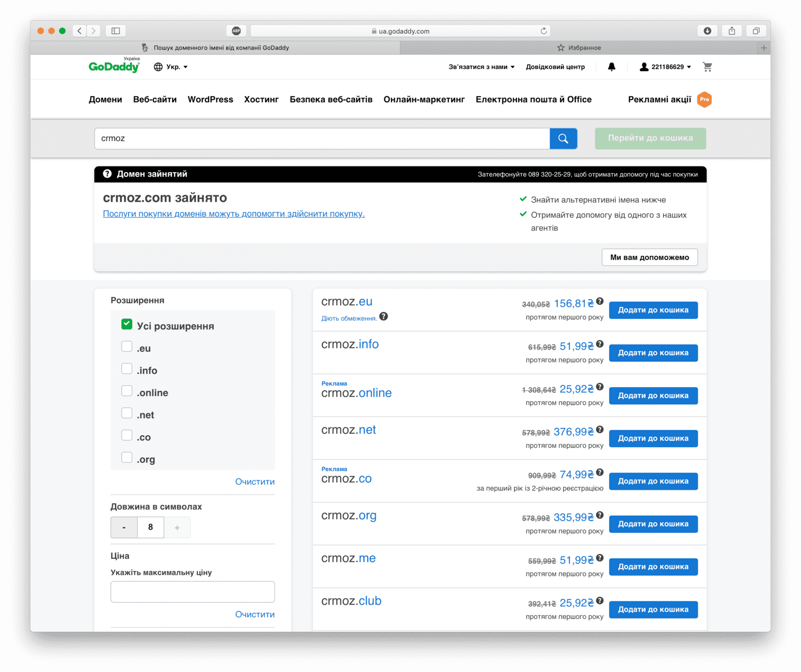The image size is (801, 672).
Task: Show Safari downloads icon
Action: coord(707,31)
